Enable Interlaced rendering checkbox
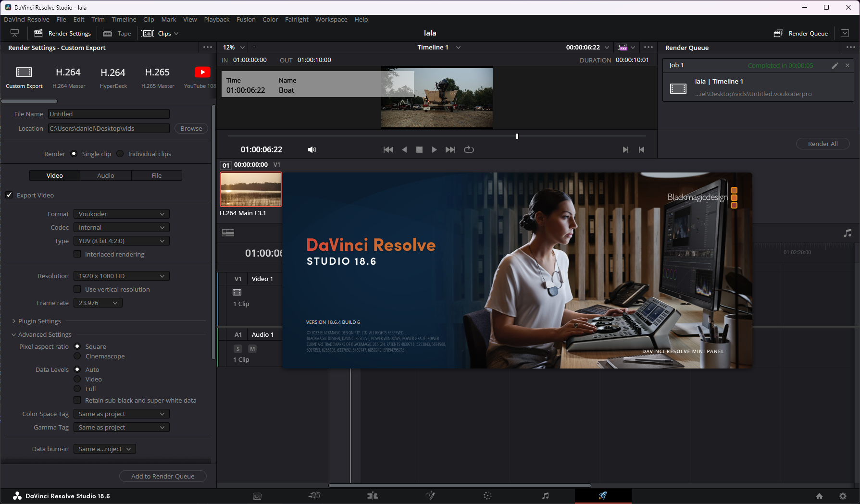This screenshot has width=860, height=504. click(77, 254)
